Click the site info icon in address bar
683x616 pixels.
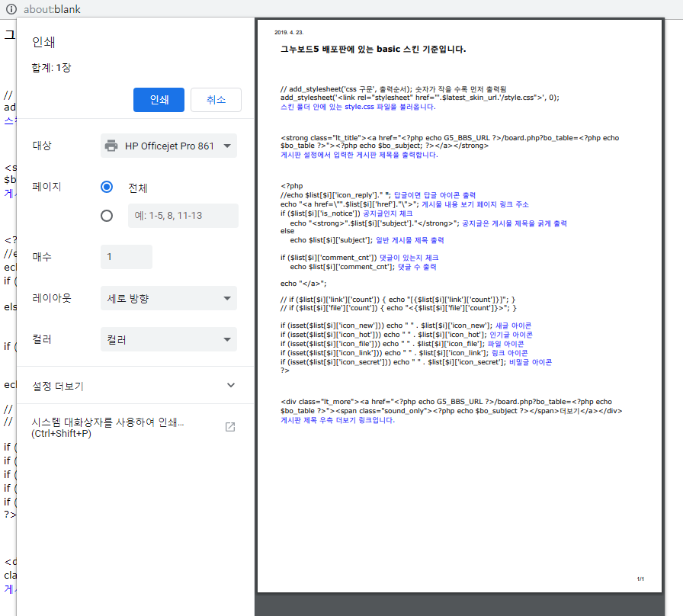coord(11,9)
